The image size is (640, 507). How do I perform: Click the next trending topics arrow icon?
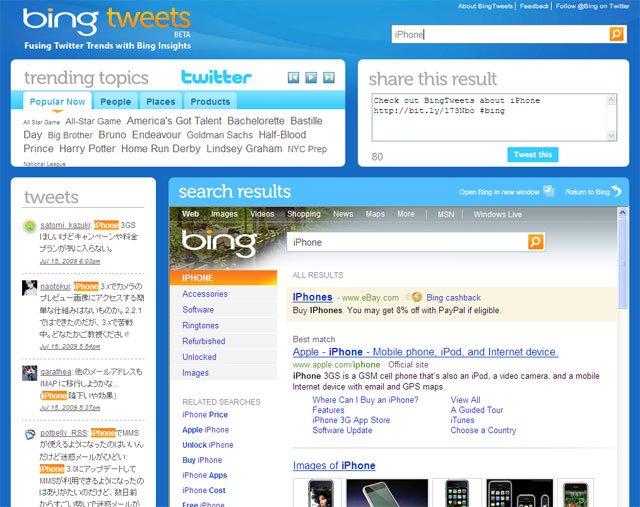coord(329,77)
